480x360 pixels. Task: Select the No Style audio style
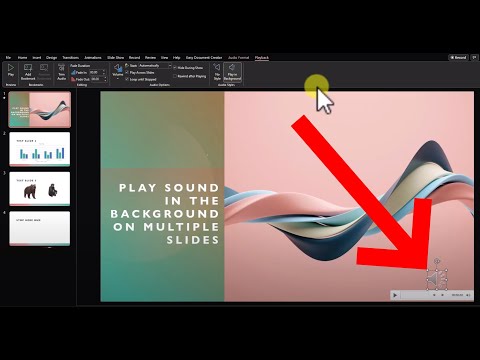click(x=217, y=72)
